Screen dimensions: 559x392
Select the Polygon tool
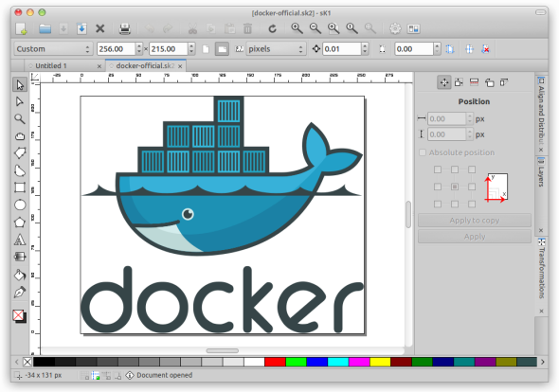click(x=20, y=223)
